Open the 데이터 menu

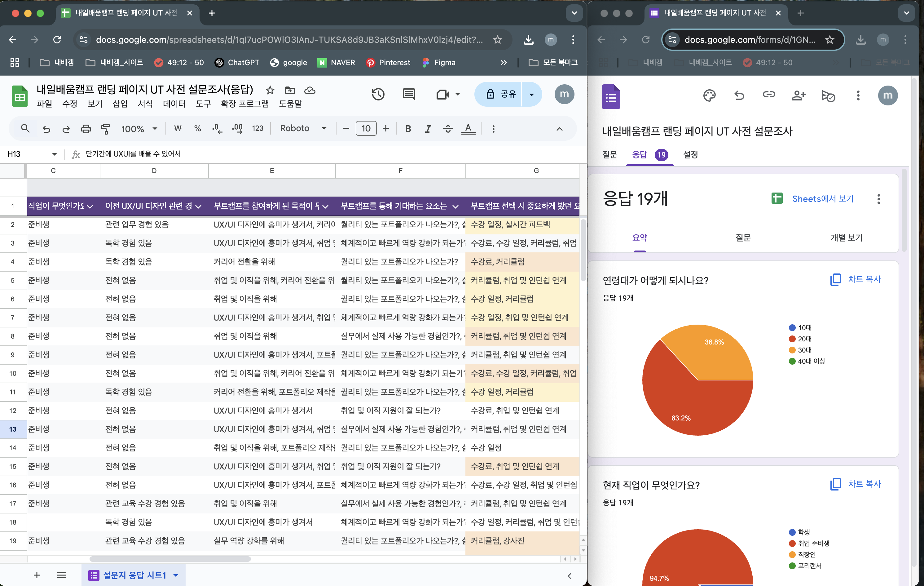[174, 104]
